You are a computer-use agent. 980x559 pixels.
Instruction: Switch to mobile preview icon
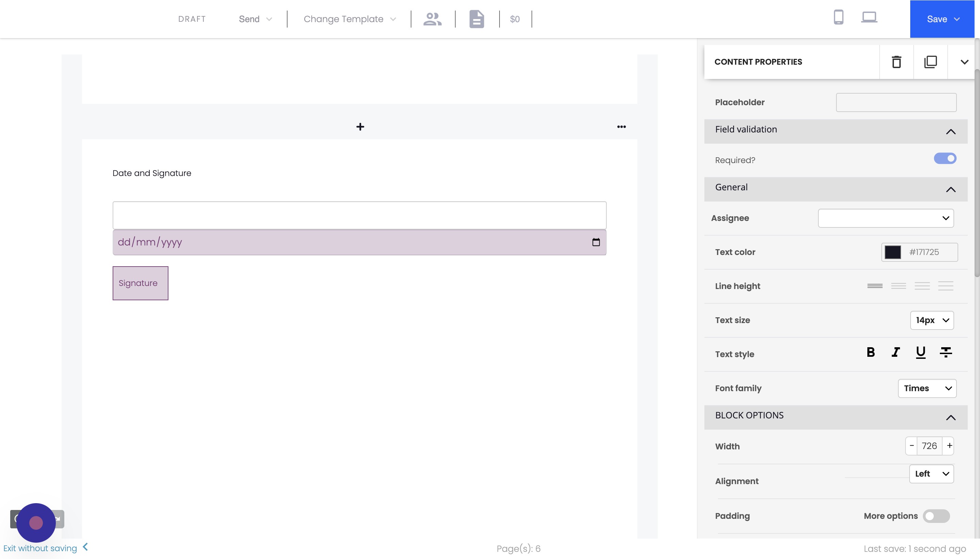coord(838,18)
